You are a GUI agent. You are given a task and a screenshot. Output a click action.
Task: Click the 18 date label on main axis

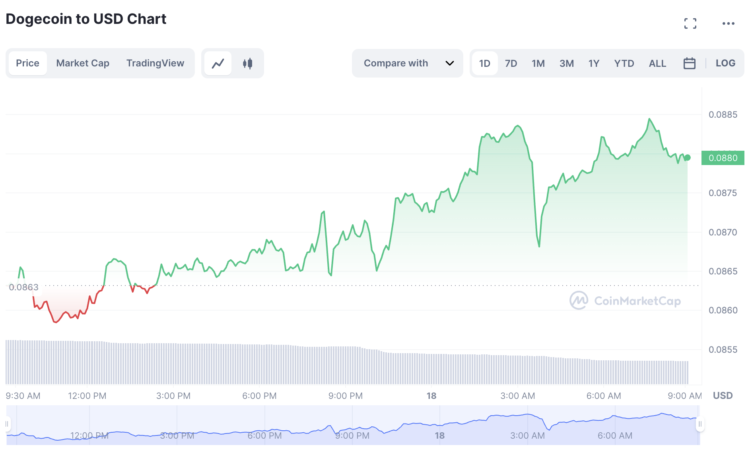pos(431,396)
